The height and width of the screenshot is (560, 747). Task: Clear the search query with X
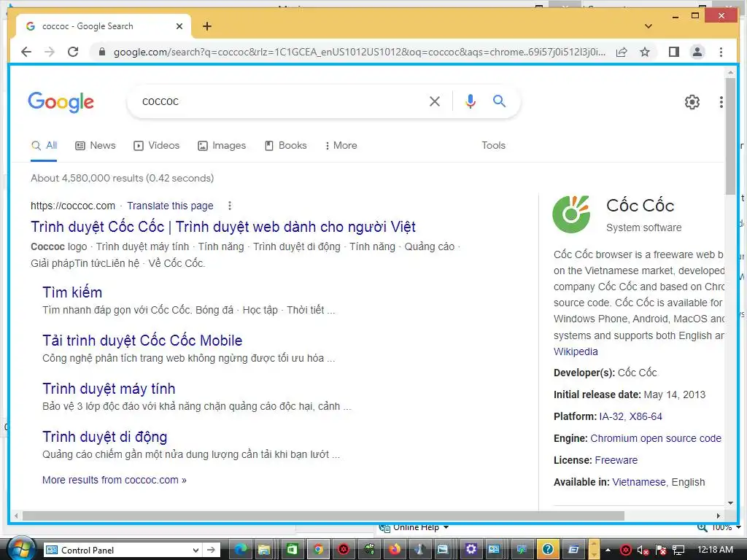tap(435, 101)
